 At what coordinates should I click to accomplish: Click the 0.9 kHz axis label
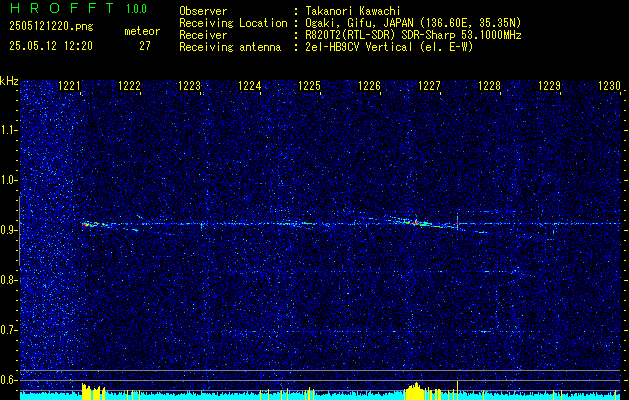pyautogui.click(x=8, y=230)
